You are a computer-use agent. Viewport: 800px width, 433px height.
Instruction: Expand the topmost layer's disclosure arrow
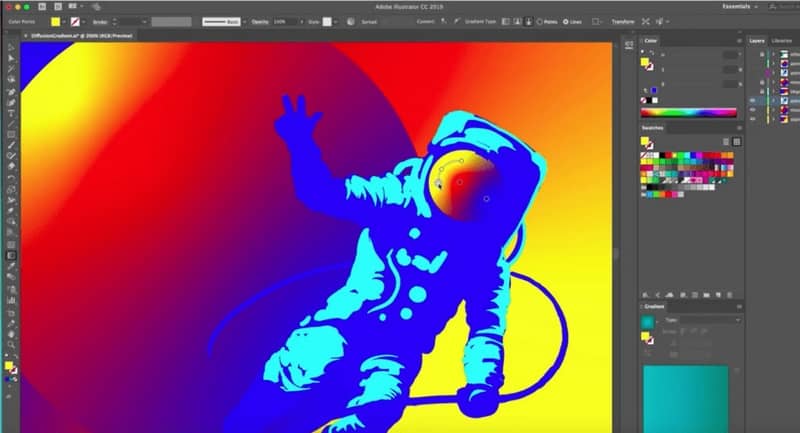(x=773, y=54)
